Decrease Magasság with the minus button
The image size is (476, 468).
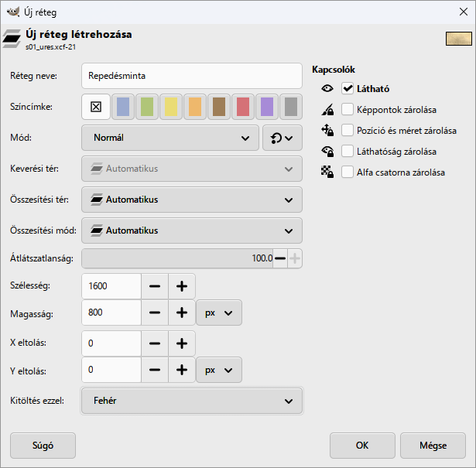155,313
